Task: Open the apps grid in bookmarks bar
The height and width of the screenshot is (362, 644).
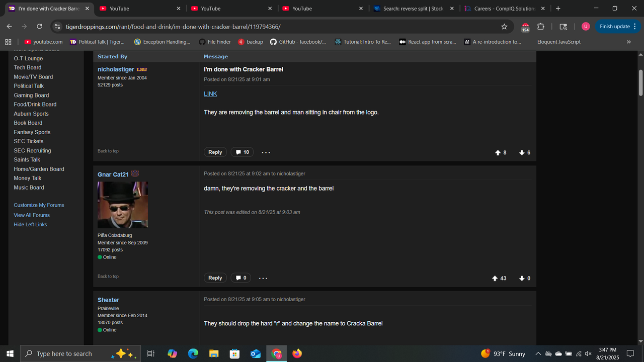Action: (8, 42)
